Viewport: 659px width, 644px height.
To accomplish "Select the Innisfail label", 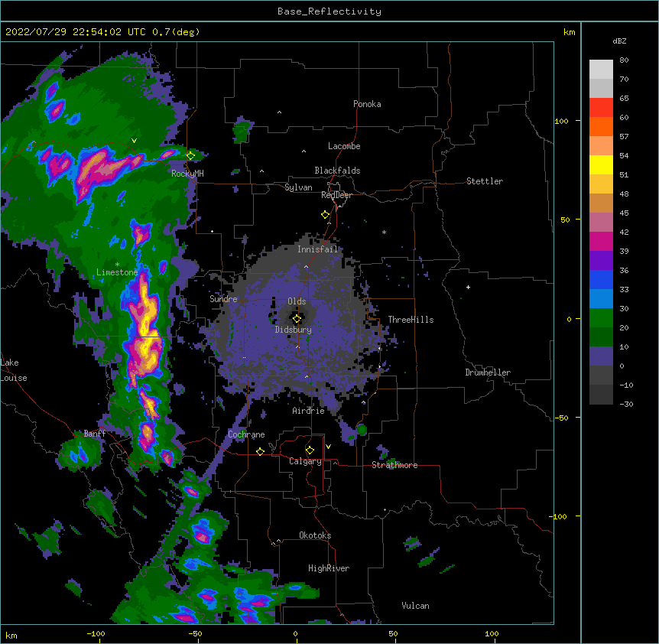I will pyautogui.click(x=317, y=249).
